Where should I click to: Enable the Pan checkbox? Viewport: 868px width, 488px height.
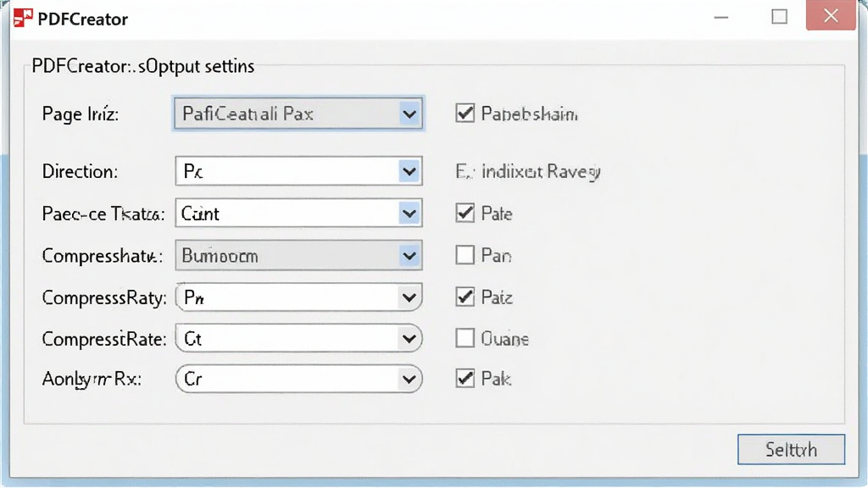(465, 255)
